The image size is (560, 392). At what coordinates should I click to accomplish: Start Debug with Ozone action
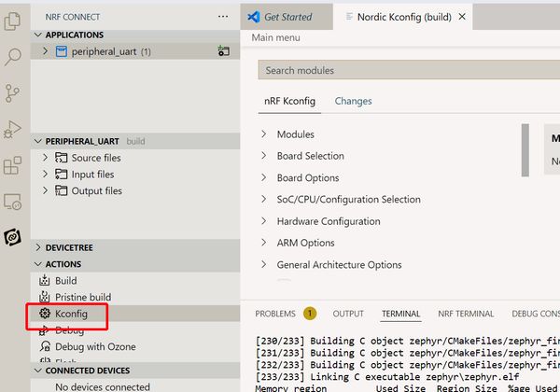[95, 346]
